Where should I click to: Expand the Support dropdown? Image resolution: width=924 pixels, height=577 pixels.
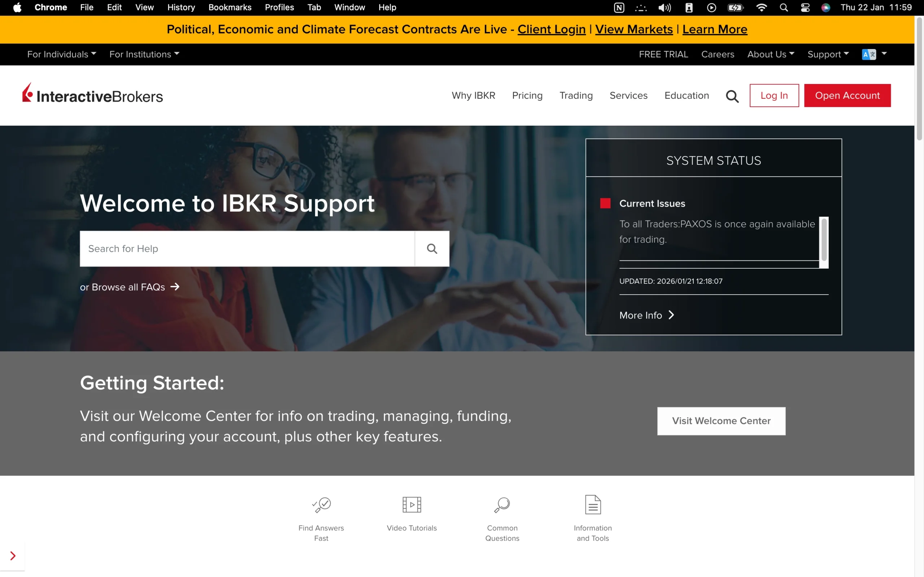click(828, 54)
